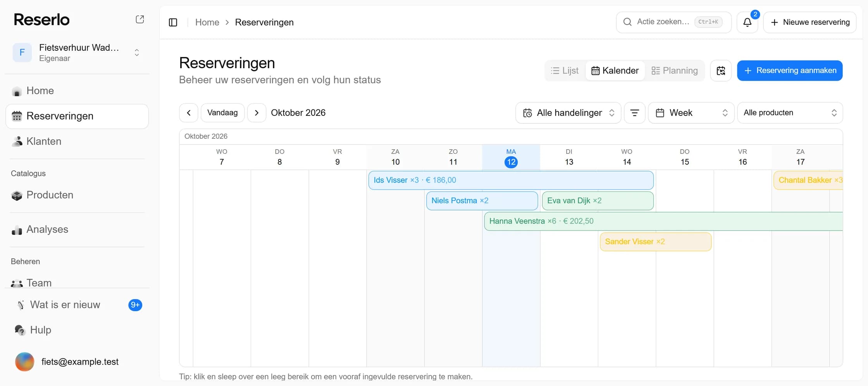The width and height of the screenshot is (868, 386).
Task: Open the filter lines icon button
Action: [x=635, y=113]
